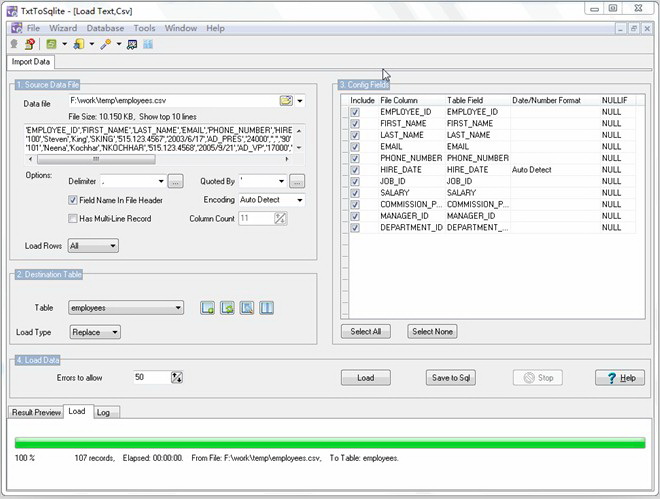The image size is (660, 499).
Task: Uncheck Include for EMPLOYEE_ID row
Action: coord(355,112)
